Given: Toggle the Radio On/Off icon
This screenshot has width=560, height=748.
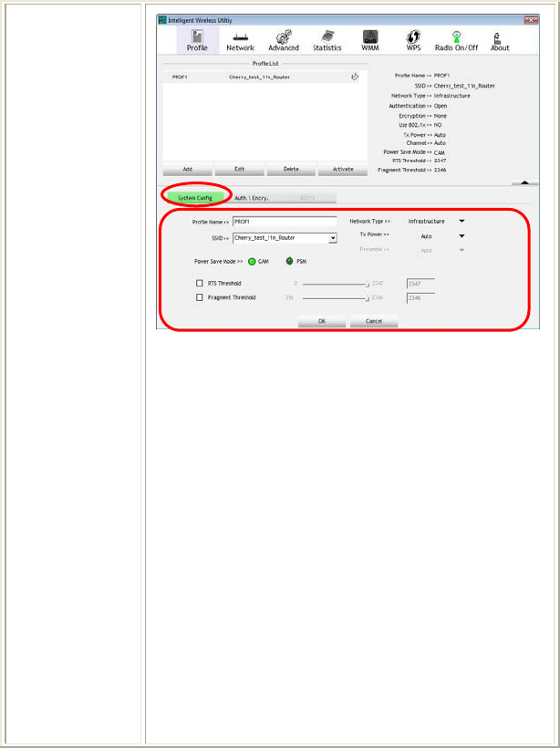Looking at the screenshot, I should (457, 36).
